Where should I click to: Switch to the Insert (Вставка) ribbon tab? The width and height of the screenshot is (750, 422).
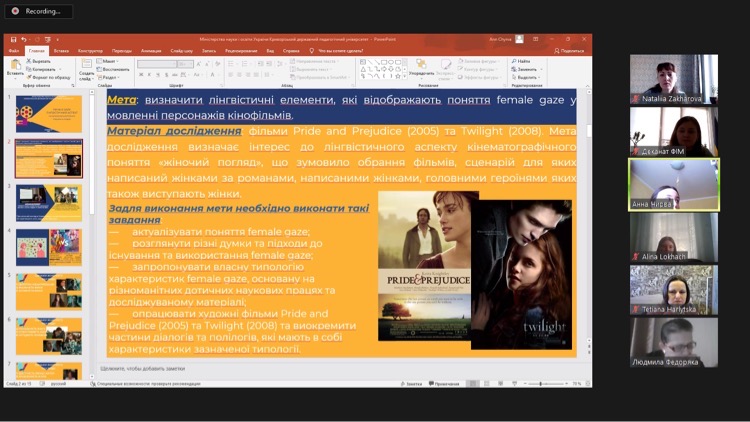[x=62, y=50]
